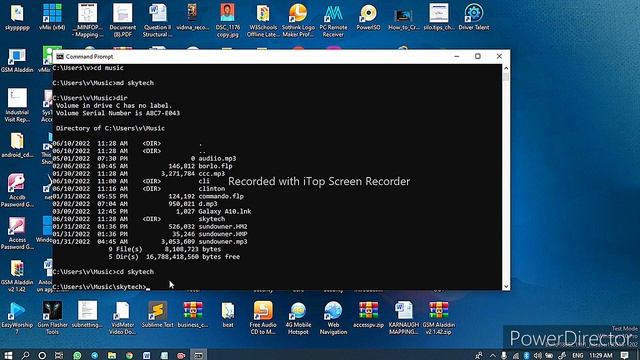Open Free Audio CD to MP3 shortcut
Viewport: 640px width, 360px height.
tap(263, 318)
